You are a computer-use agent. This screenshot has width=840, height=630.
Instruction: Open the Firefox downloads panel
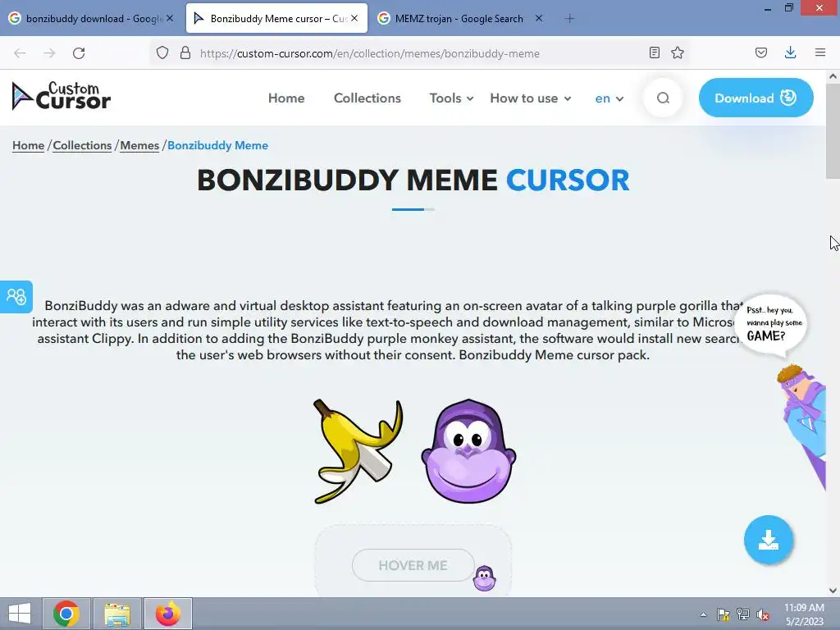coord(790,52)
